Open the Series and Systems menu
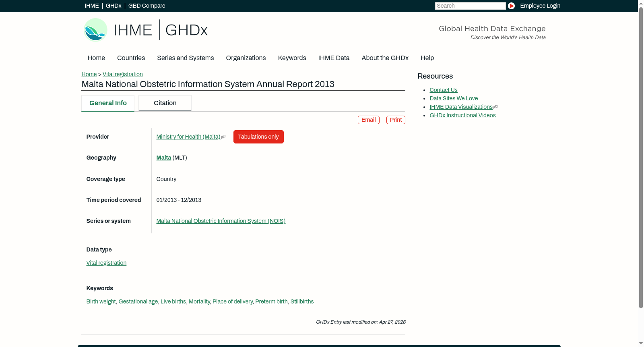The width and height of the screenshot is (644, 347). pyautogui.click(x=186, y=58)
